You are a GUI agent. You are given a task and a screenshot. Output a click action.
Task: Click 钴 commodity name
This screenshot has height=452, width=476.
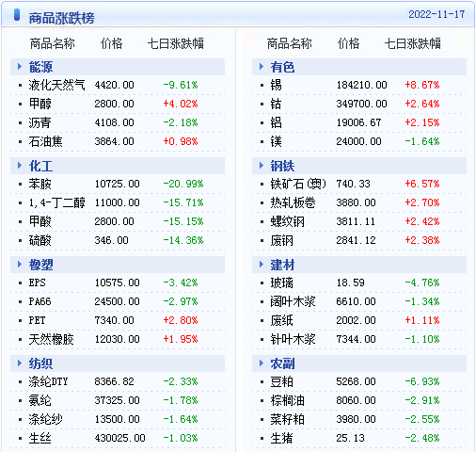point(276,104)
